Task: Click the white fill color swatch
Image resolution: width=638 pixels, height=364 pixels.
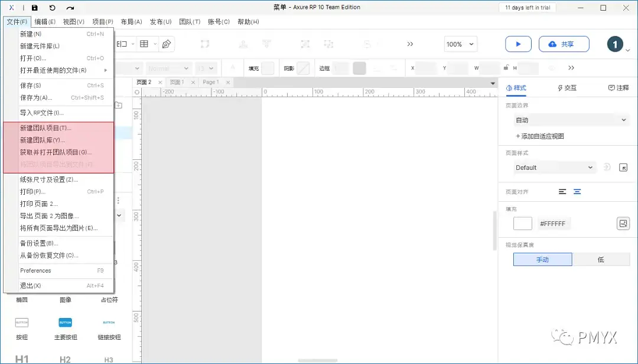Action: coord(522,223)
